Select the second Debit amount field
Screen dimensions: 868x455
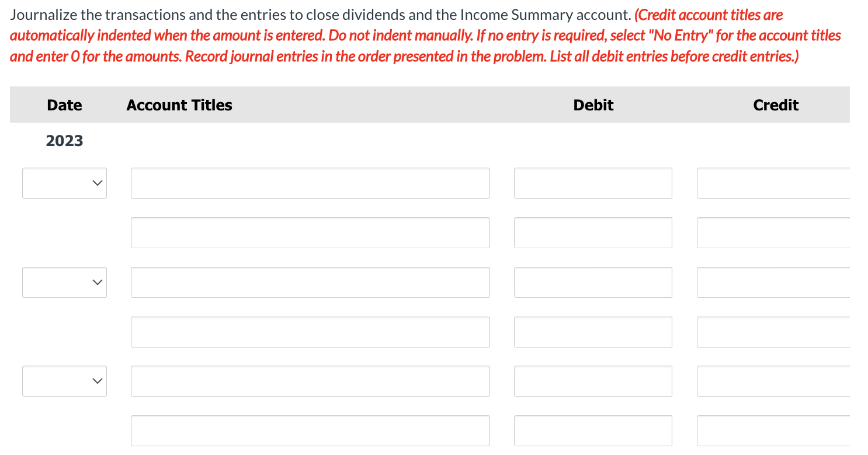[x=592, y=232]
